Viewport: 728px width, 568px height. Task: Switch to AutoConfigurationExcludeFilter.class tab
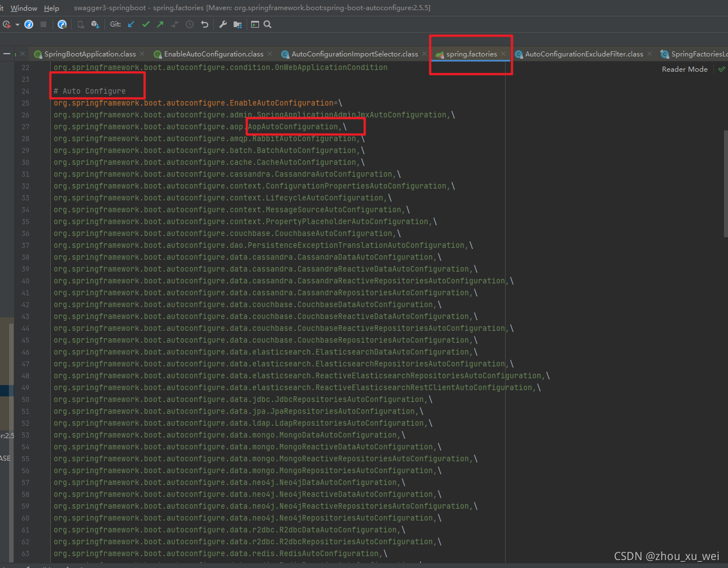click(x=584, y=54)
